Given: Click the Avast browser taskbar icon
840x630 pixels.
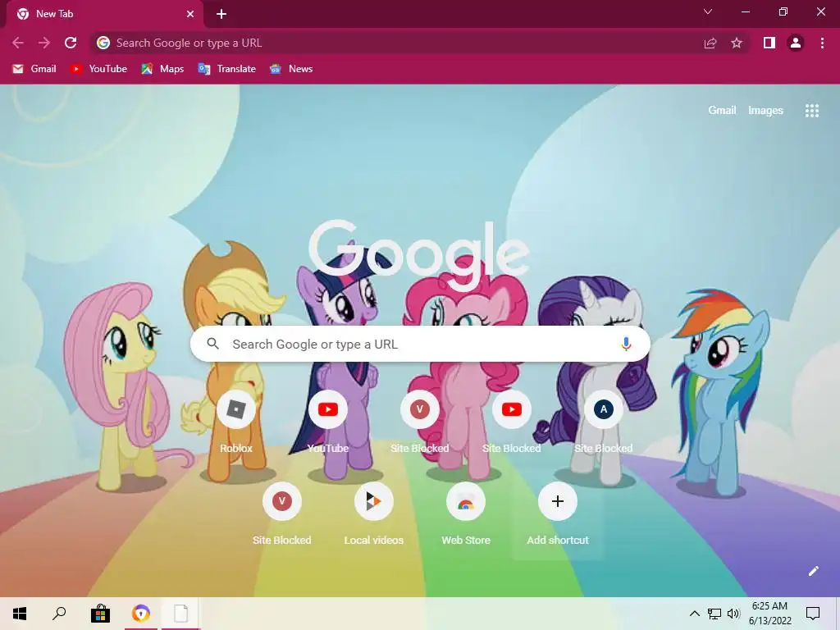Looking at the screenshot, I should [x=141, y=614].
